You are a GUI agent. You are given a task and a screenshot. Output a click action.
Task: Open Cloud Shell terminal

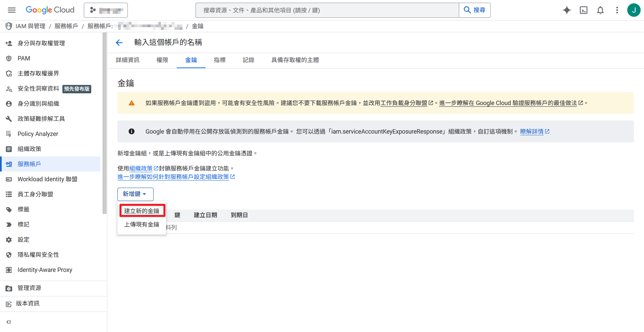[x=583, y=10]
